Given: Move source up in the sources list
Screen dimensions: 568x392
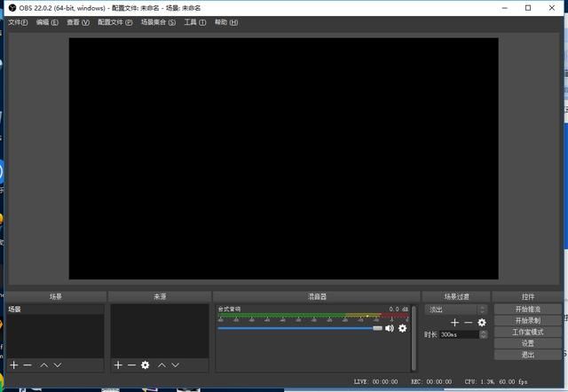Looking at the screenshot, I should pos(162,365).
